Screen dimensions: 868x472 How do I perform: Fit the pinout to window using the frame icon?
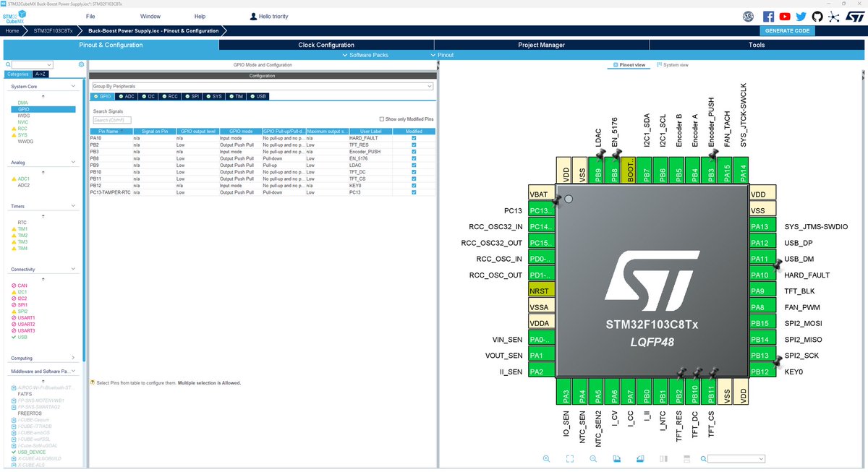[x=569, y=458]
